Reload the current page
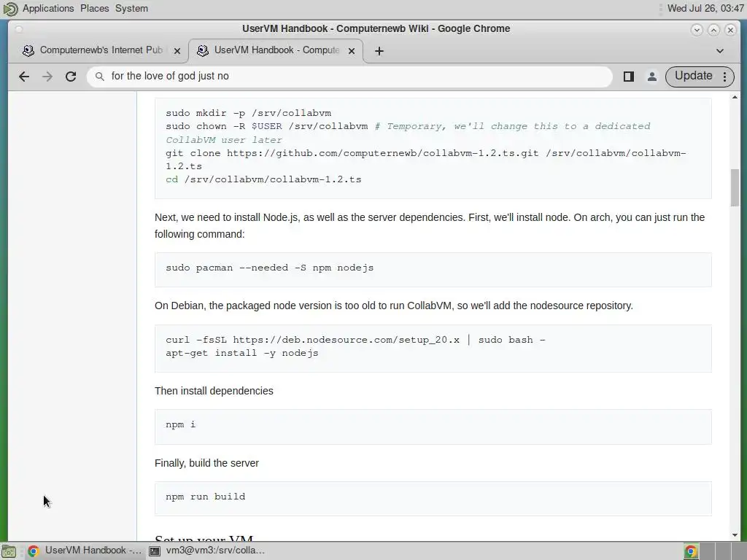This screenshot has height=560, width=747. click(x=71, y=76)
